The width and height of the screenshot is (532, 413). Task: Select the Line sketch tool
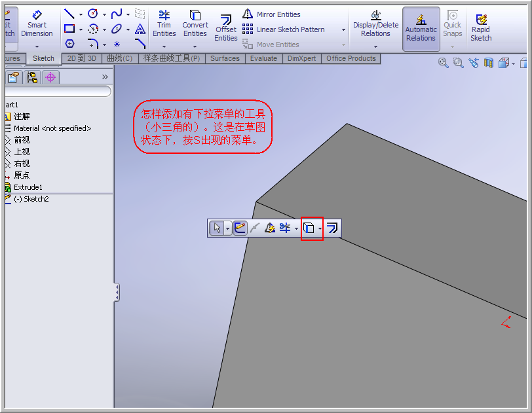tap(69, 14)
